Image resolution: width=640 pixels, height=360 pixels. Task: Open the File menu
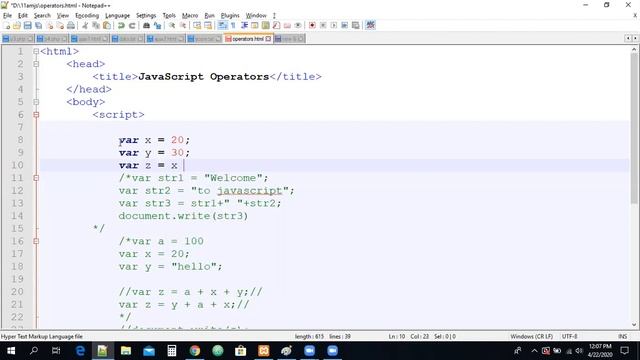point(7,16)
